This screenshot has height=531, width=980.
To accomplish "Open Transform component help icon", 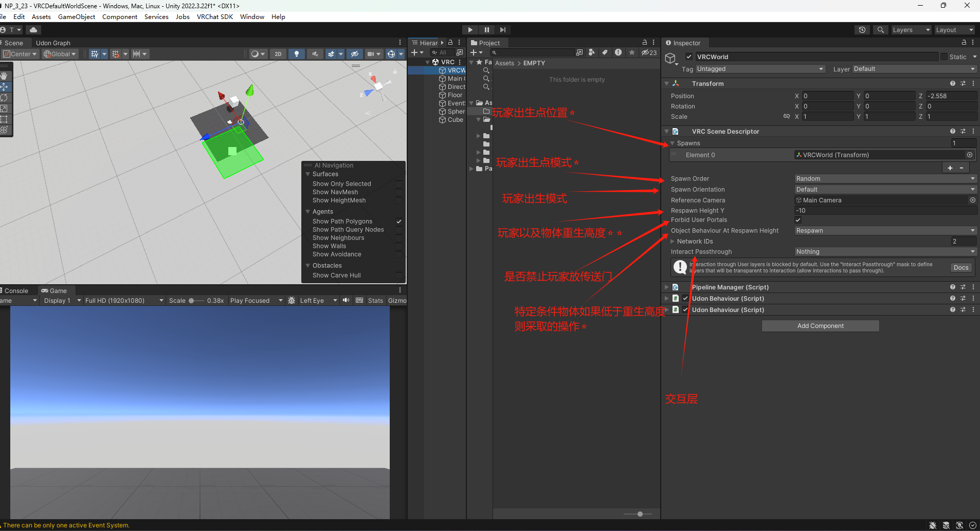I will coord(953,83).
